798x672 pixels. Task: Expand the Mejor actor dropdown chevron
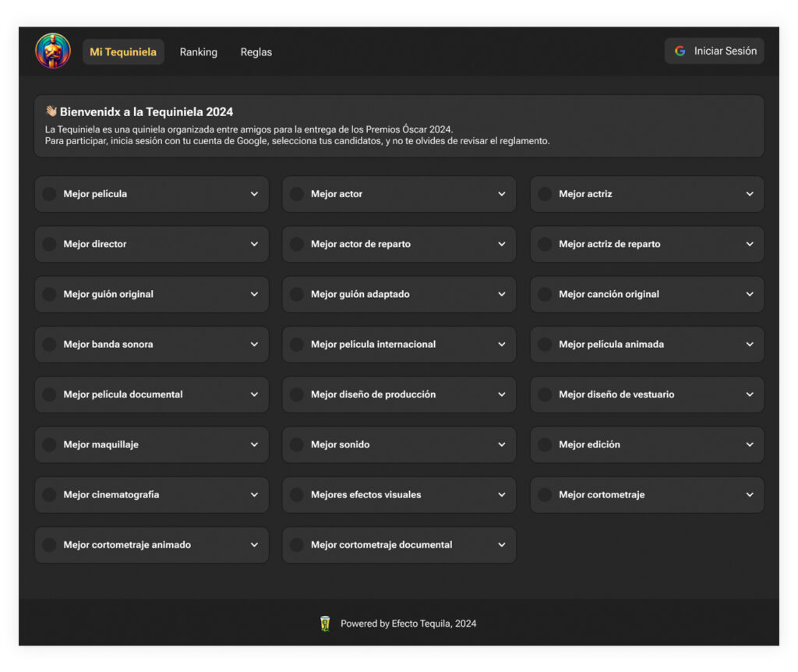click(x=501, y=194)
